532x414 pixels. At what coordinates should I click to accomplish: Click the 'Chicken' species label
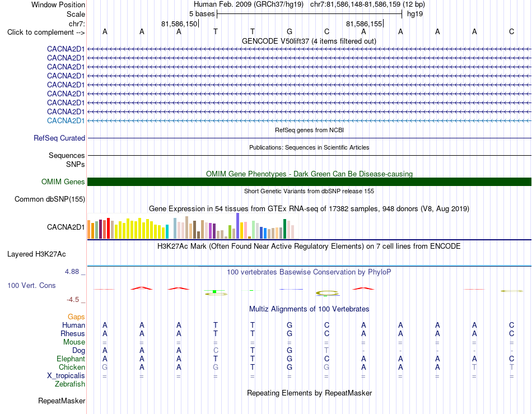point(72,367)
